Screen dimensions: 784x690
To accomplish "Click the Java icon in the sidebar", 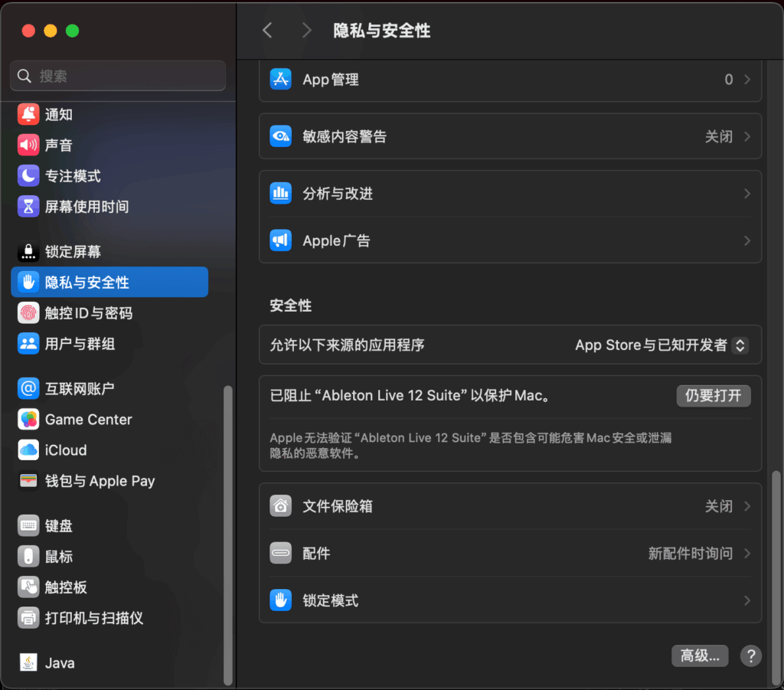I will [x=28, y=663].
